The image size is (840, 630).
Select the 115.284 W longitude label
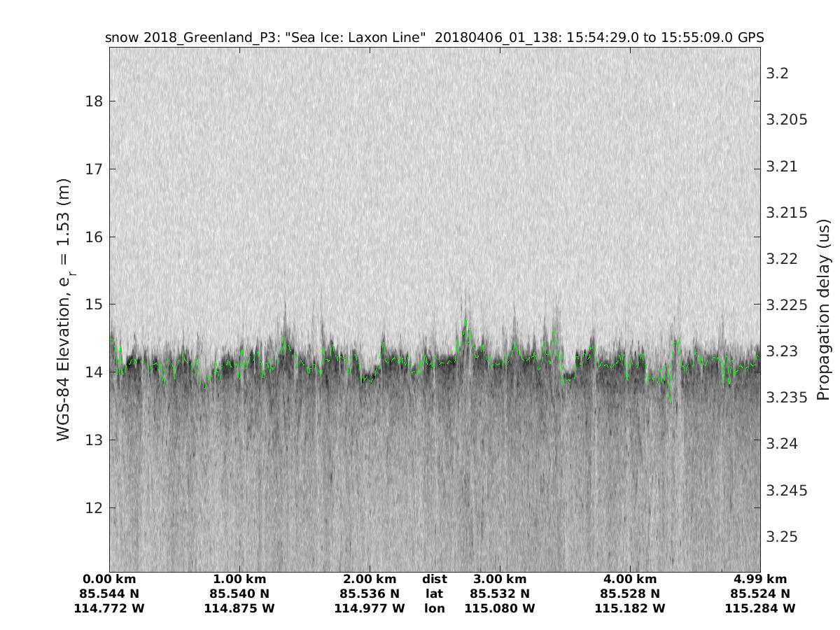[x=760, y=609]
